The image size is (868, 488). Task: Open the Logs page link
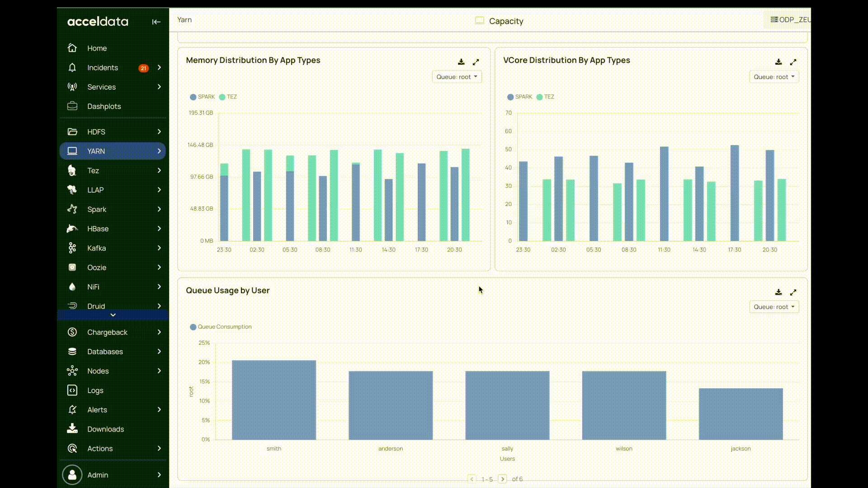click(x=95, y=390)
